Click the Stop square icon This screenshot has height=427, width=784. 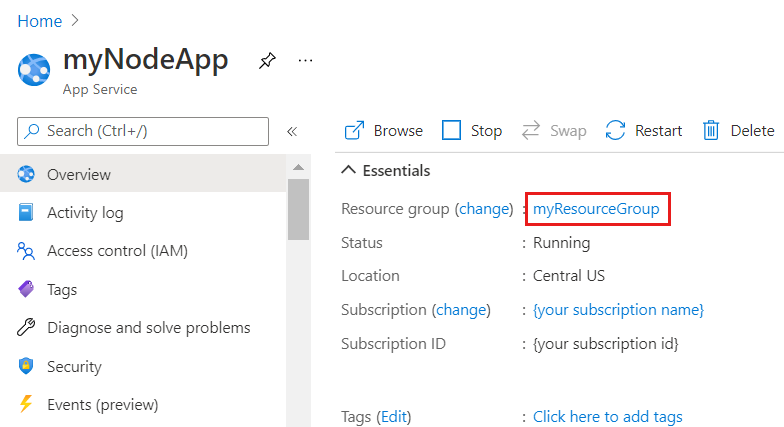451,130
